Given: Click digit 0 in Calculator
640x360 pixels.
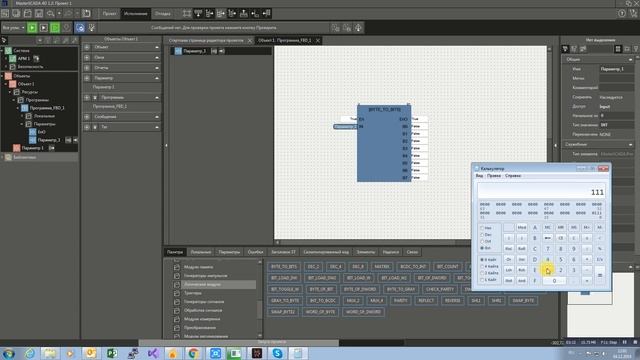Looking at the screenshot, I should click(x=554, y=281).
